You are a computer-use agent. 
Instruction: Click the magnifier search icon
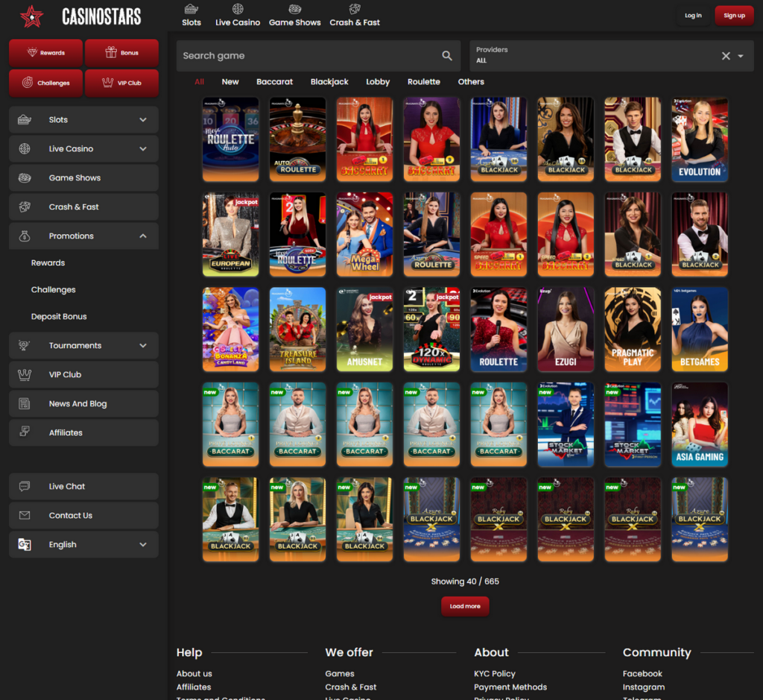coord(447,55)
